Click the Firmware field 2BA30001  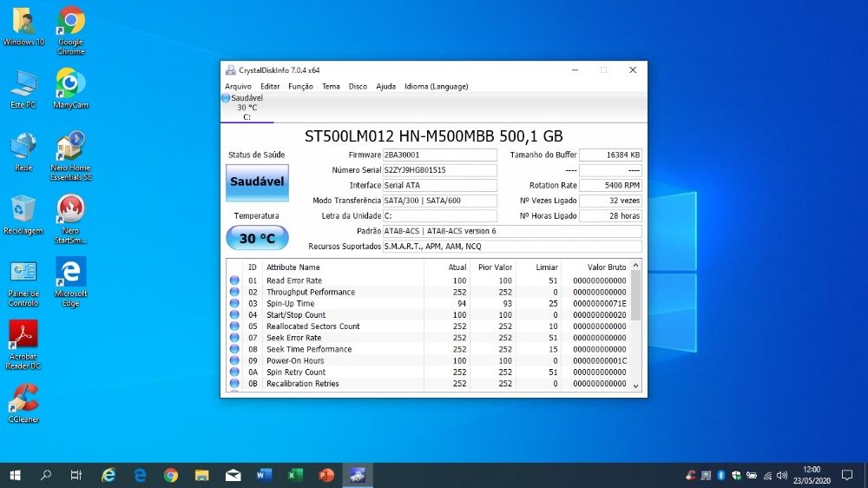tap(439, 155)
